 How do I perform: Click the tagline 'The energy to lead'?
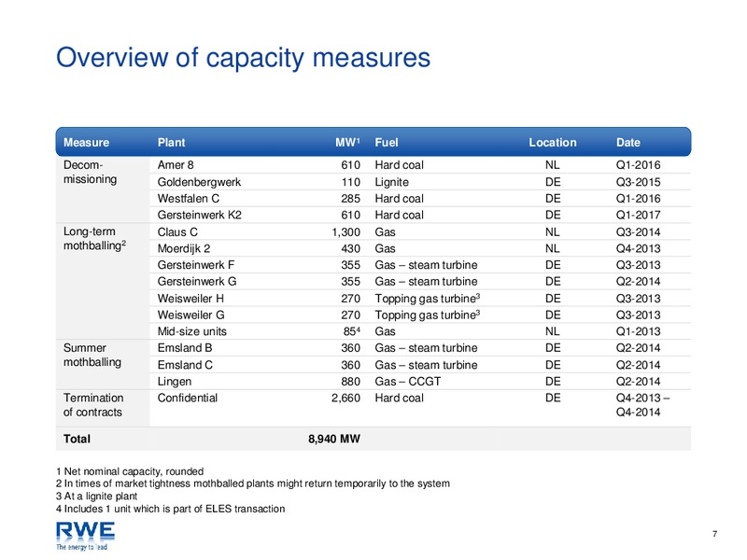pos(81,548)
